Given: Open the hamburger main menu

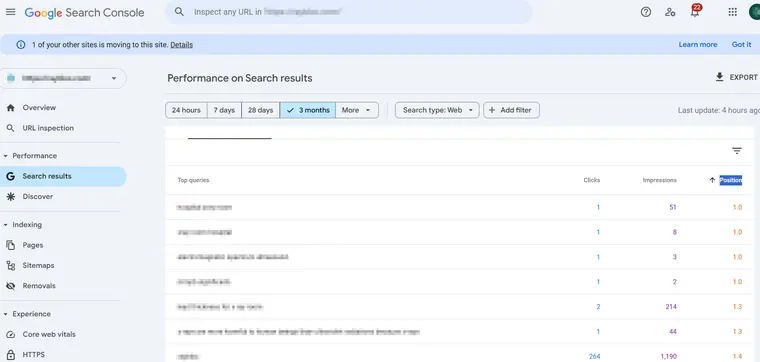Looking at the screenshot, I should click(10, 12).
